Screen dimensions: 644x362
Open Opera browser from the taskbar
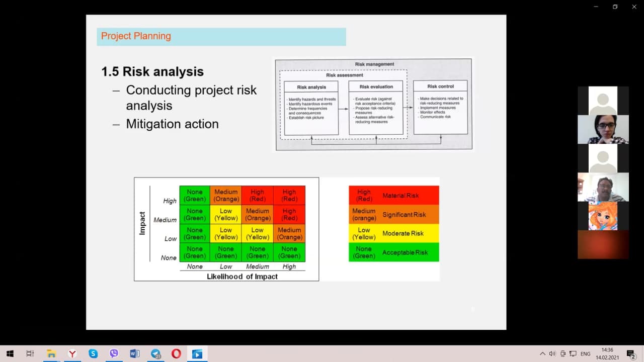[x=176, y=354]
